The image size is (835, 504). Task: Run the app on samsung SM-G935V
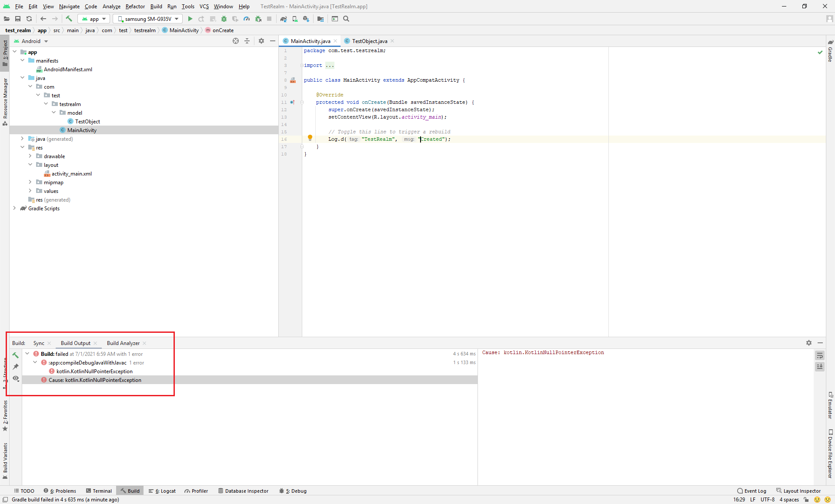190,19
